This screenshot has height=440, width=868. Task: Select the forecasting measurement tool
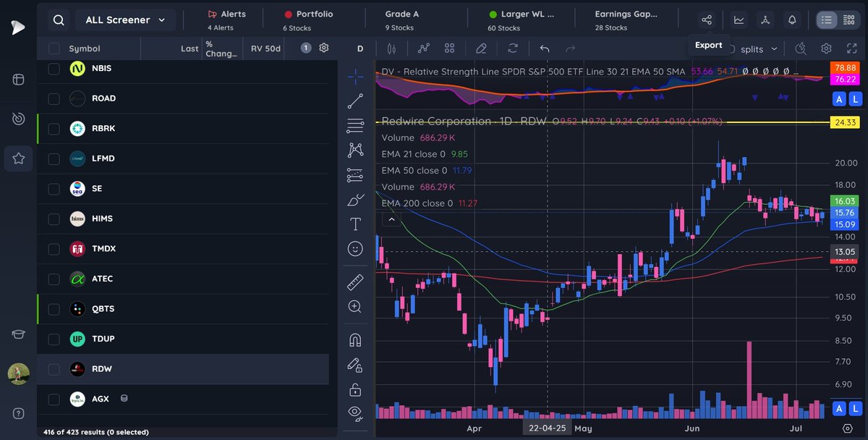pos(355,174)
